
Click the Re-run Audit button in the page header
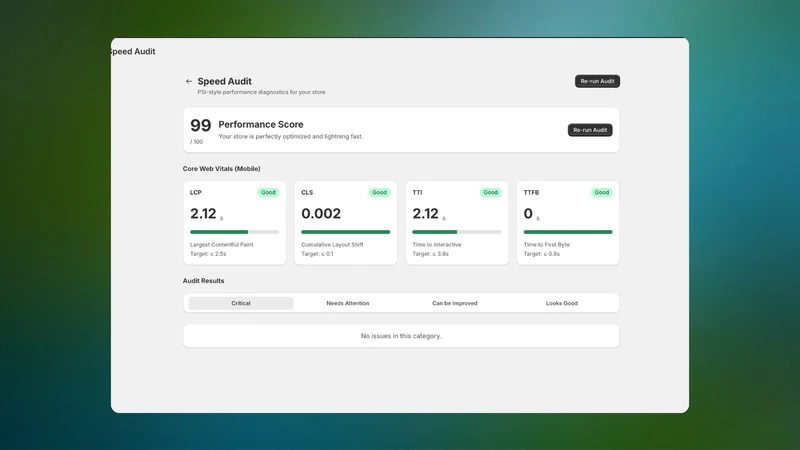click(x=597, y=81)
